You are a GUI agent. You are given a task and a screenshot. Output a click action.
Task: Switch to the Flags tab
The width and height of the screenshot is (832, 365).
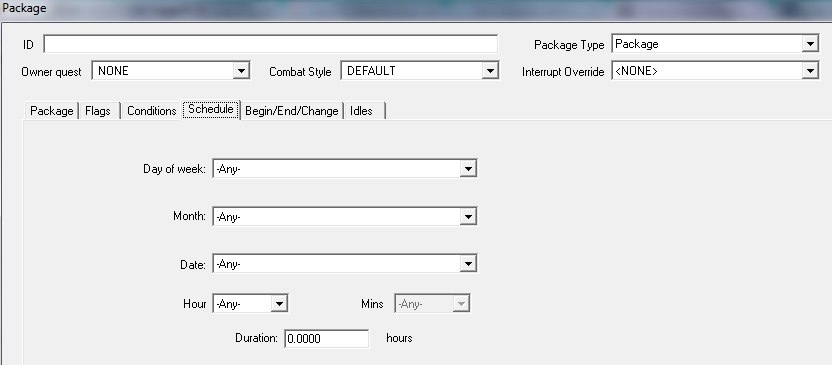pos(98,111)
